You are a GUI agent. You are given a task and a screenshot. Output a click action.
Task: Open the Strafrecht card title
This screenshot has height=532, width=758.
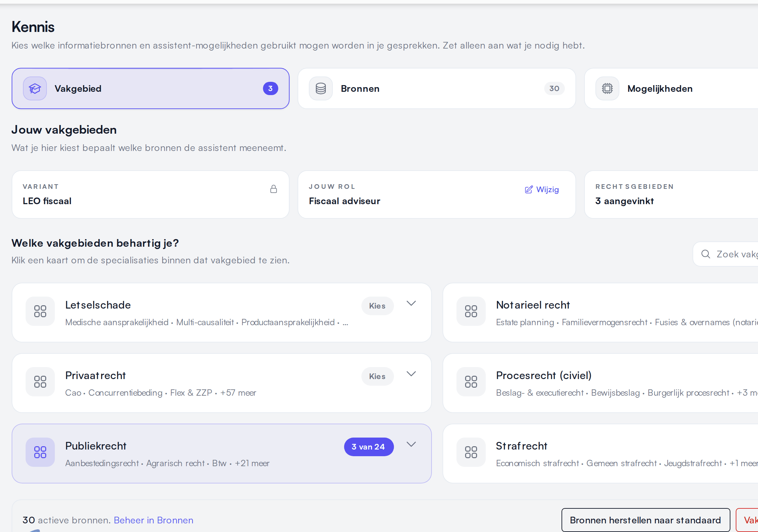pyautogui.click(x=522, y=446)
